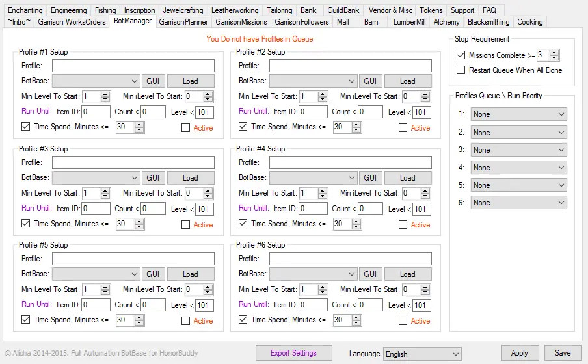
Task: Click Item ID field in Profile #2
Action: pos(313,112)
